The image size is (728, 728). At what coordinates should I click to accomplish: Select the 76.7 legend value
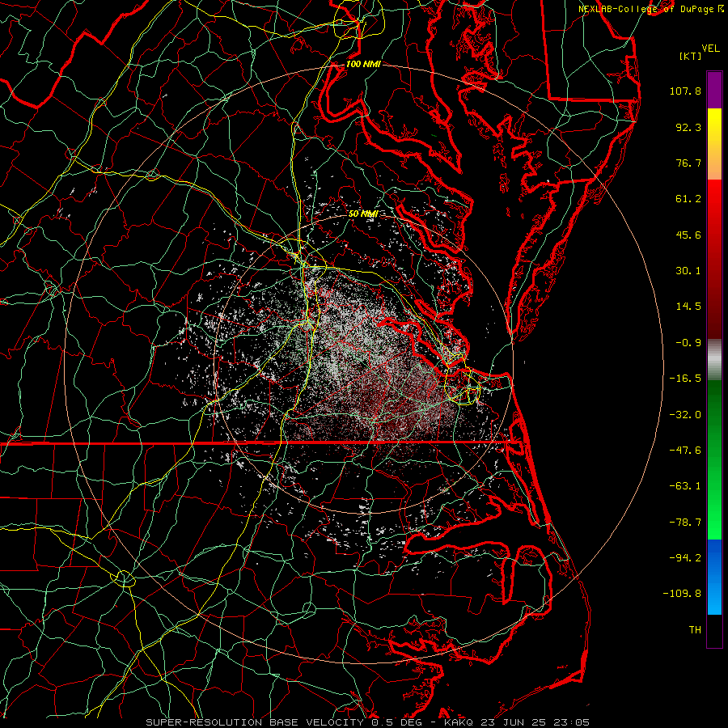point(688,163)
